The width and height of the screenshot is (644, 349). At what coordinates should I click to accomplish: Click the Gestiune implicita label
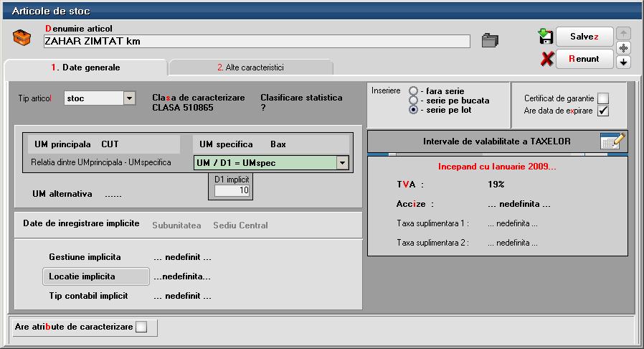[85, 257]
